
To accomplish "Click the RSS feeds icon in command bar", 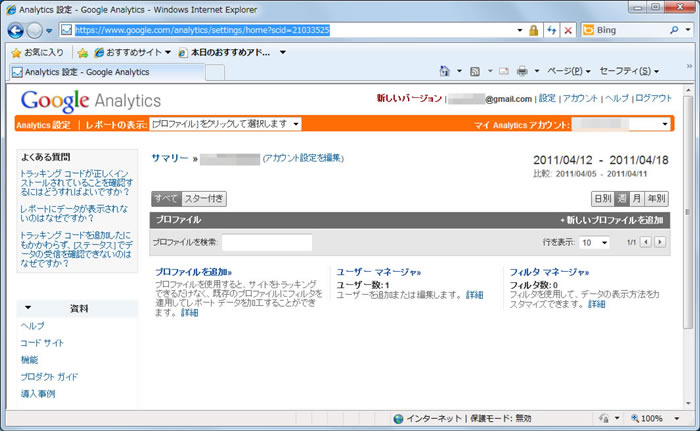I will (x=475, y=71).
